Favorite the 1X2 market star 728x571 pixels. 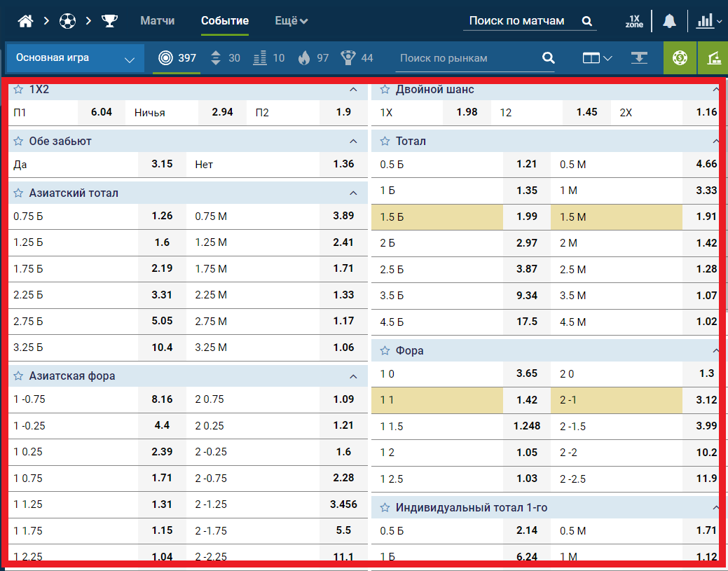pyautogui.click(x=18, y=89)
